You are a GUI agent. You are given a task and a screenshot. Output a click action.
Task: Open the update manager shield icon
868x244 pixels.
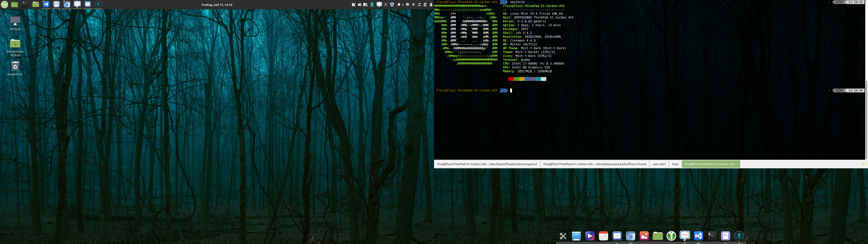[x=392, y=5]
